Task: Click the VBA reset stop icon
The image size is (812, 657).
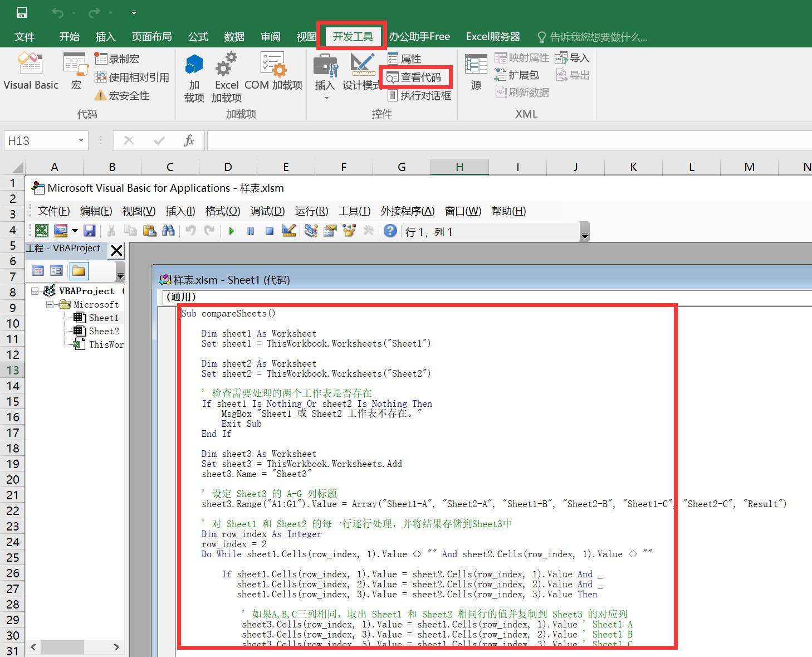Action: (270, 231)
